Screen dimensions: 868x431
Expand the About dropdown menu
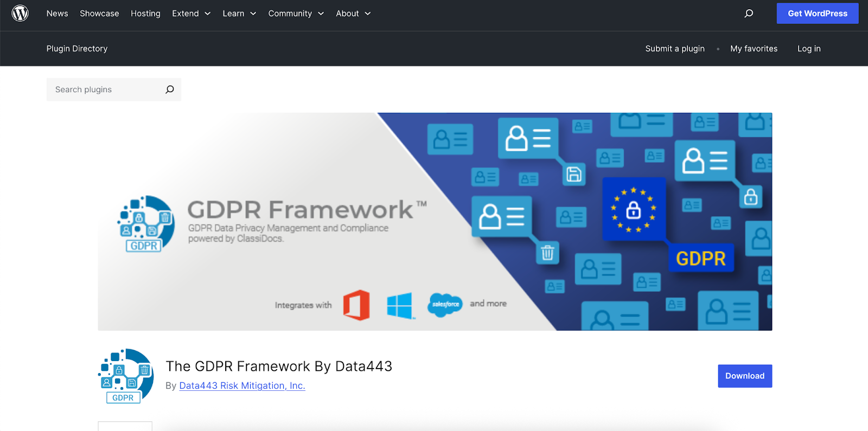(x=353, y=14)
